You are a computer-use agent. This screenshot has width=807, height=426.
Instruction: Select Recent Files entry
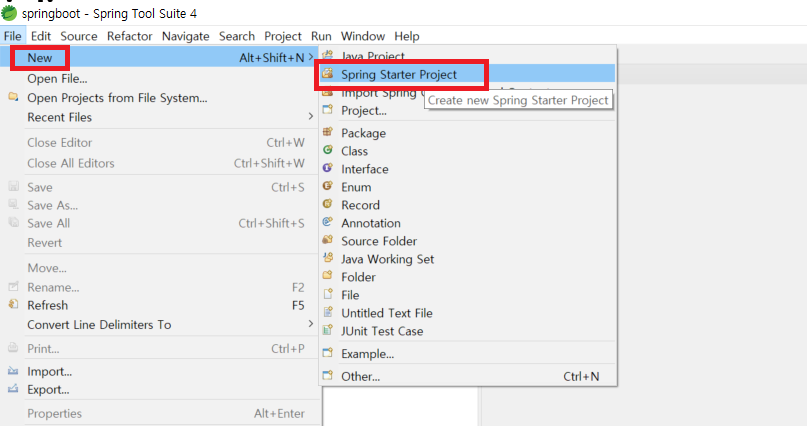click(160, 117)
